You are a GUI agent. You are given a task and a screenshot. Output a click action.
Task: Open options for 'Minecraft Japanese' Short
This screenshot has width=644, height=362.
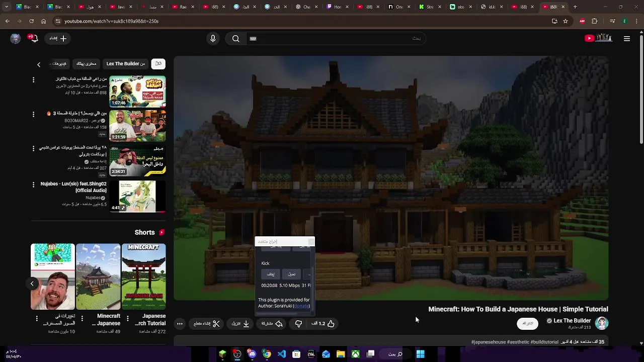tap(82, 319)
